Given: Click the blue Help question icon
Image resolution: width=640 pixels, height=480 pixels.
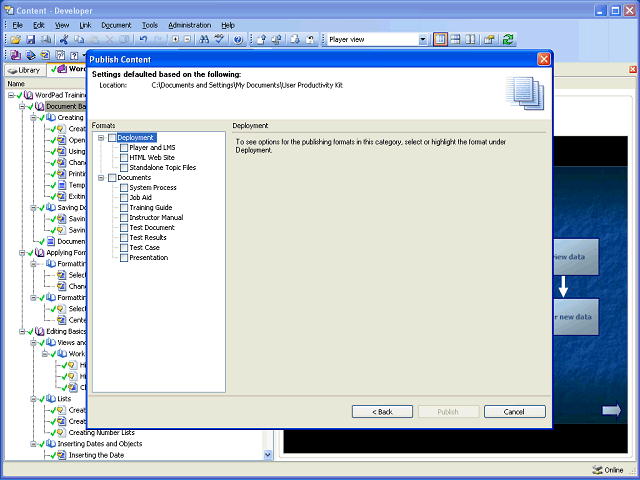Looking at the screenshot, I should 238,40.
